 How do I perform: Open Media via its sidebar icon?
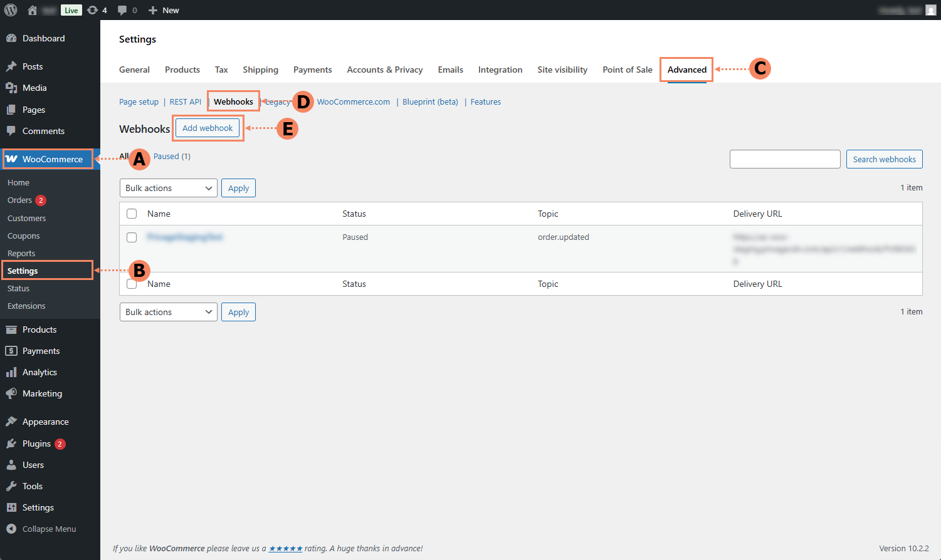pos(11,88)
